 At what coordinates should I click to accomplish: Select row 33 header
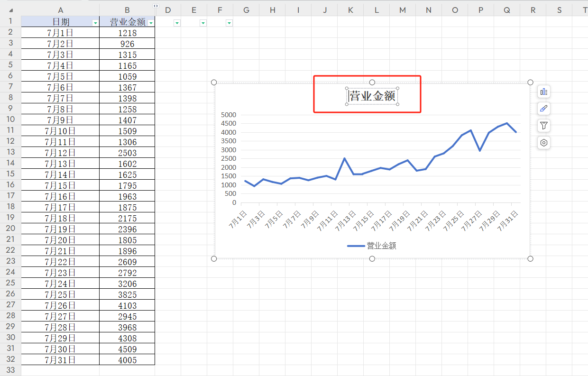[x=10, y=370]
